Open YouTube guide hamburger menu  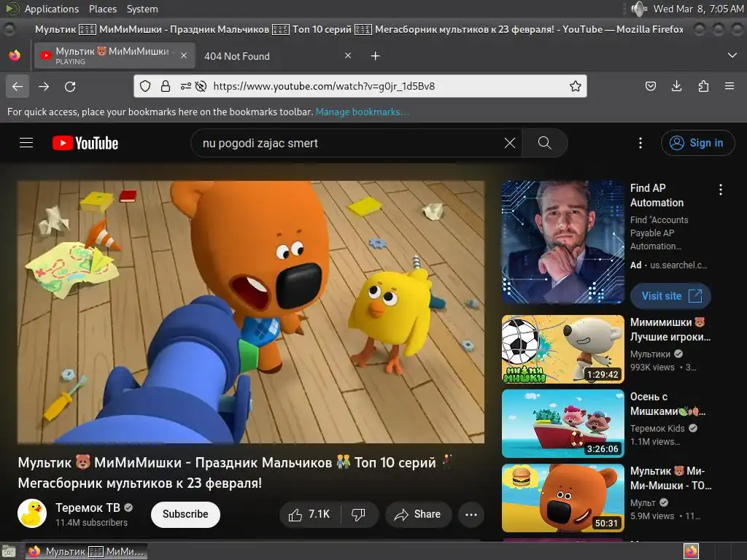[26, 143]
